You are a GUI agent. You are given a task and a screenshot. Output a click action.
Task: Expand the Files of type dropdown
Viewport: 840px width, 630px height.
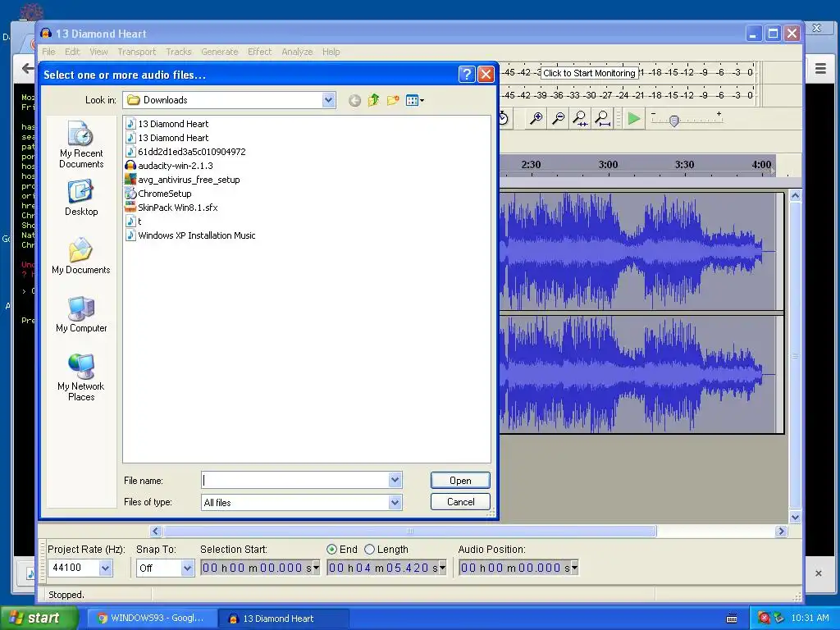pyautogui.click(x=395, y=502)
